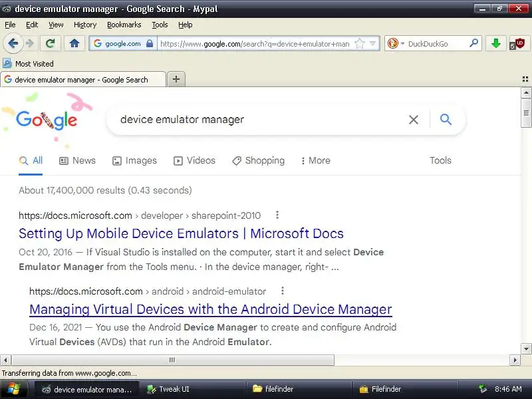The width and height of the screenshot is (532, 399).
Task: Click the system tray icon beside clock
Action: click(483, 389)
